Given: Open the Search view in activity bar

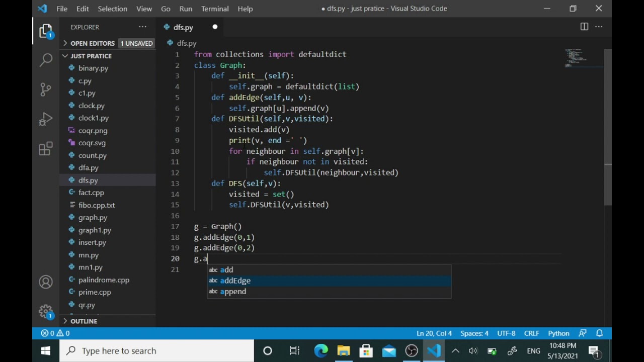Looking at the screenshot, I should [46, 60].
